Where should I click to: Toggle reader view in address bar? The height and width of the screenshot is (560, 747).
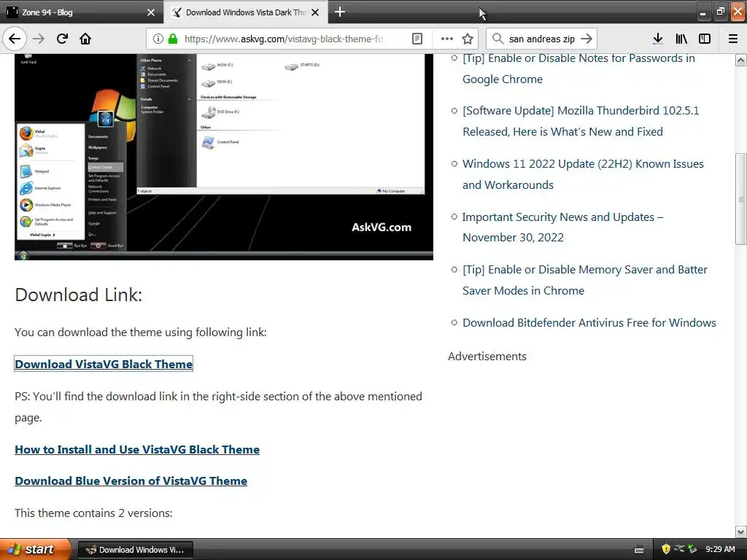(x=417, y=39)
